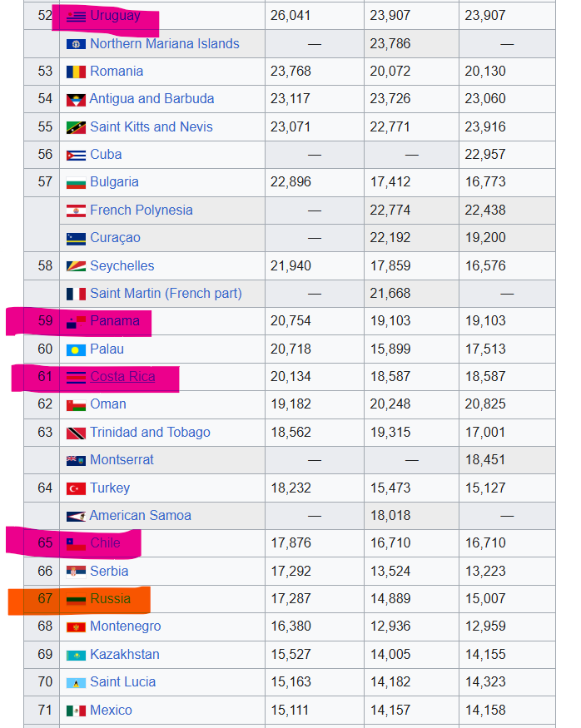Image resolution: width=581 pixels, height=728 pixels.
Task: Click the Oman flag icon
Action: click(x=76, y=405)
